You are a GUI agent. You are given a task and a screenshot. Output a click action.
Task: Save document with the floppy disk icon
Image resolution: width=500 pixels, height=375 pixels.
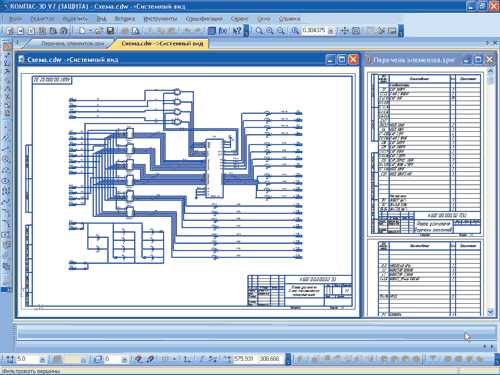click(110, 31)
